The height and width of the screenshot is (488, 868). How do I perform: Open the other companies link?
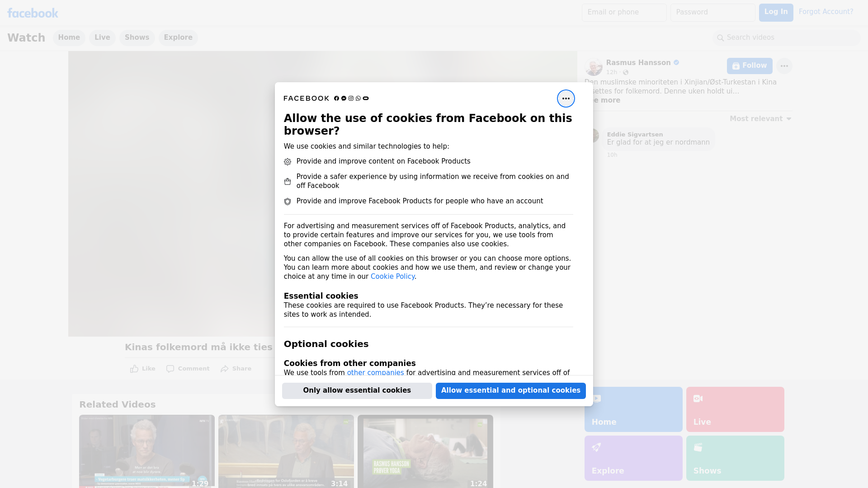pos(375,373)
